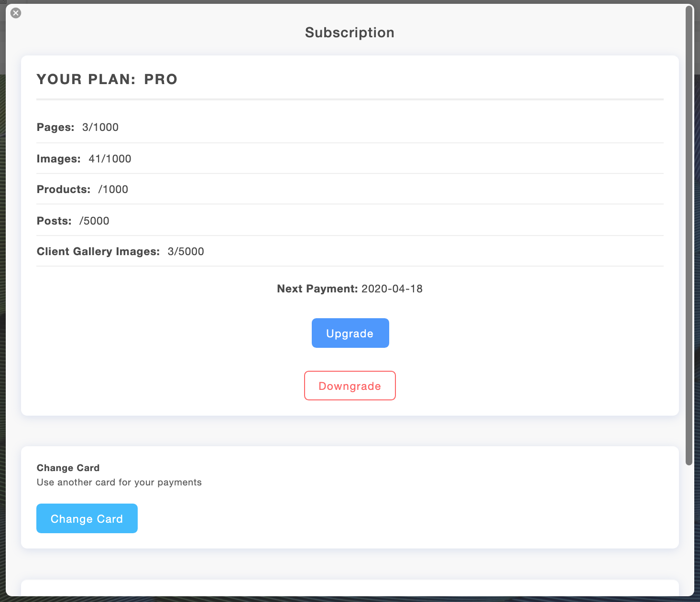Click the Images label
Screen dimensions: 700x602
pos(58,159)
